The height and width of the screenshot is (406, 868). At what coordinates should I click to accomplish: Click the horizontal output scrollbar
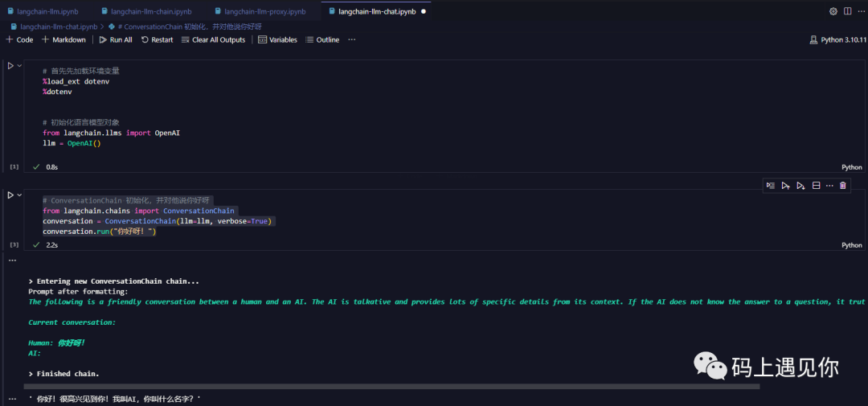[x=392, y=386]
